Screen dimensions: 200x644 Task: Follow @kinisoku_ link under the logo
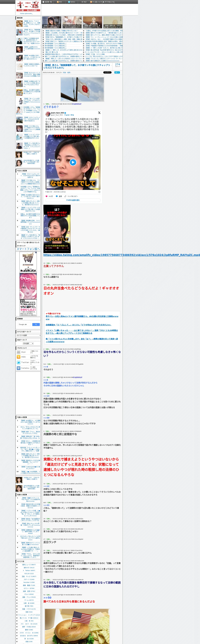(x=26, y=14)
